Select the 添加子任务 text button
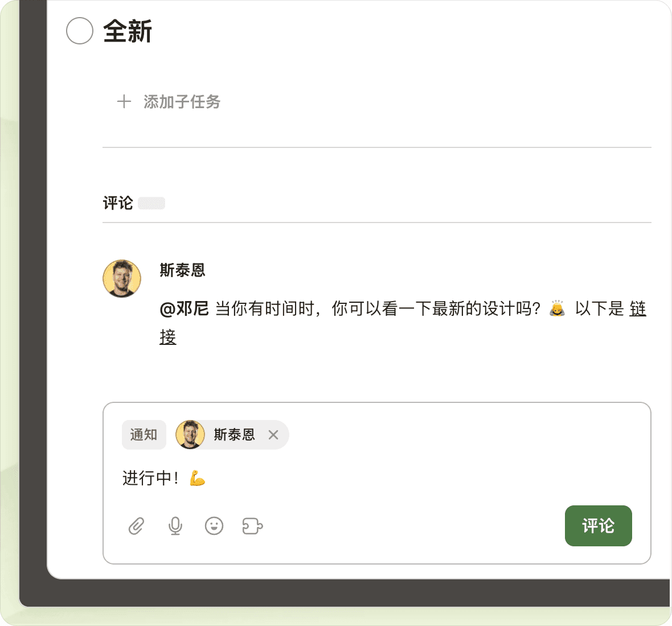This screenshot has height=626, width=672. (182, 102)
